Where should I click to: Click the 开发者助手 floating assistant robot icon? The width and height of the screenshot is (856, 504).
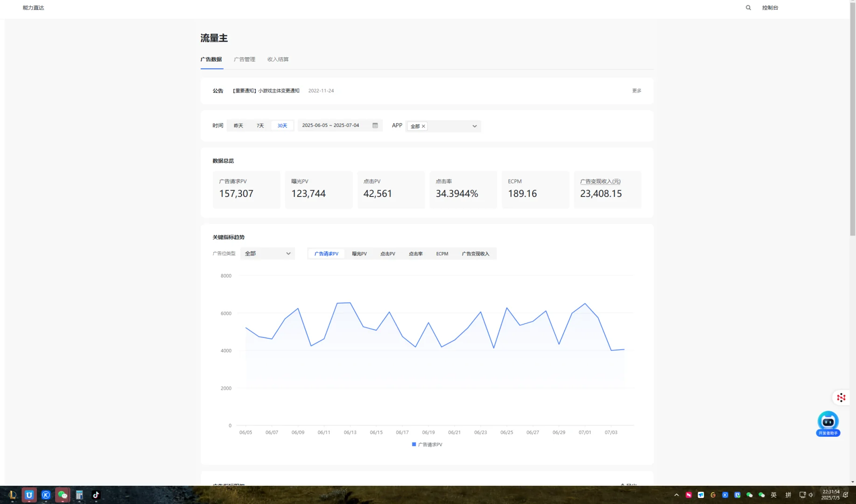tap(828, 421)
